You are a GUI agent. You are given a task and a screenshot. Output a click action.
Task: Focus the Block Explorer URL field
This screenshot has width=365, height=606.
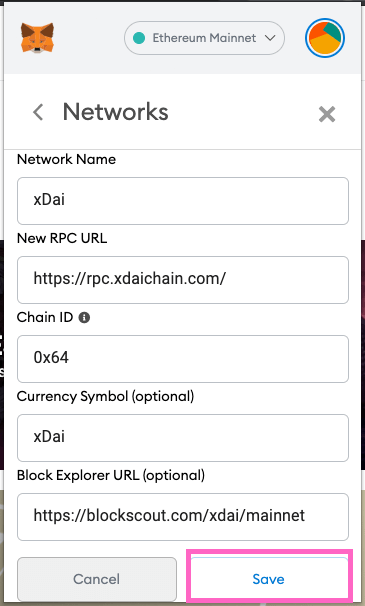coord(183,517)
